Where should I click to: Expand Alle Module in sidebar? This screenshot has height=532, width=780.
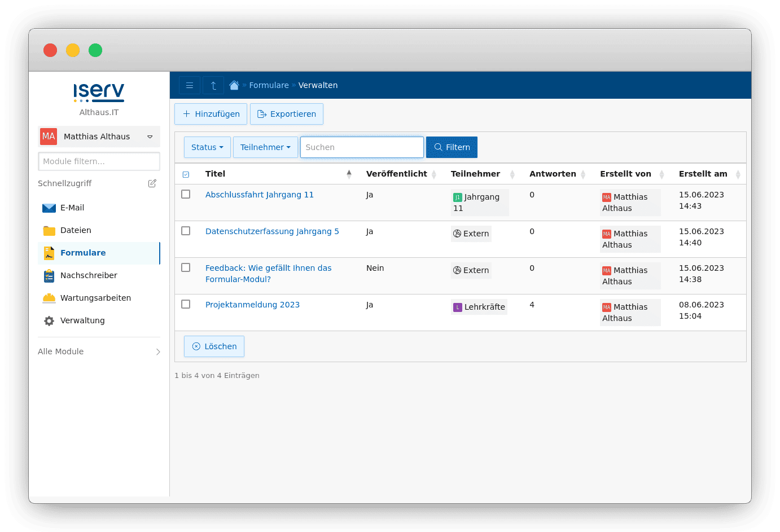[99, 351]
